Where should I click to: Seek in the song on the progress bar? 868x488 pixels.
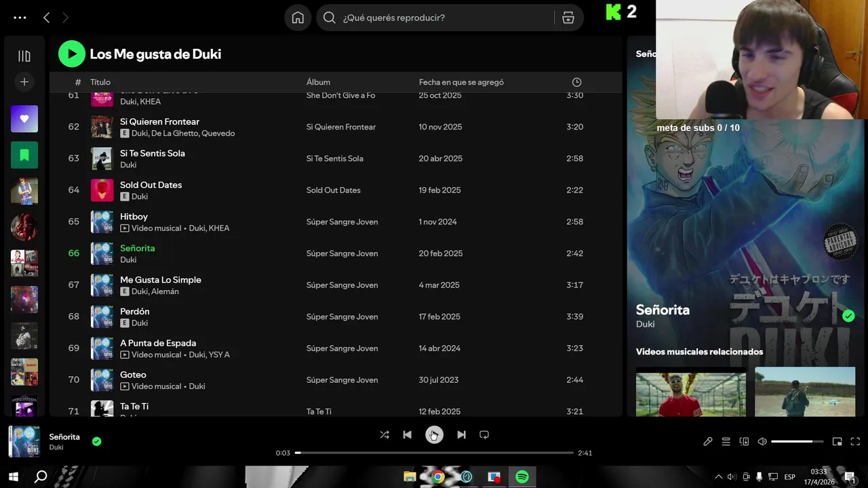point(434,453)
